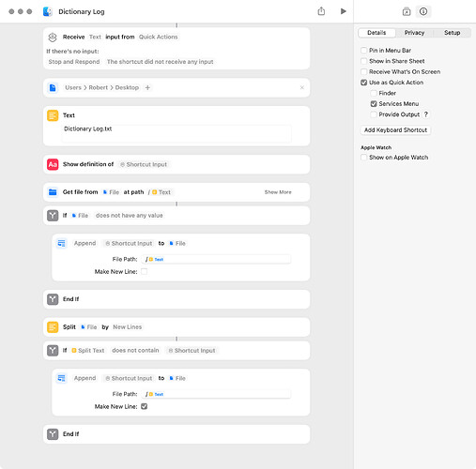Click the yellow Split Text action icon
The image size is (476, 469).
pos(53,327)
